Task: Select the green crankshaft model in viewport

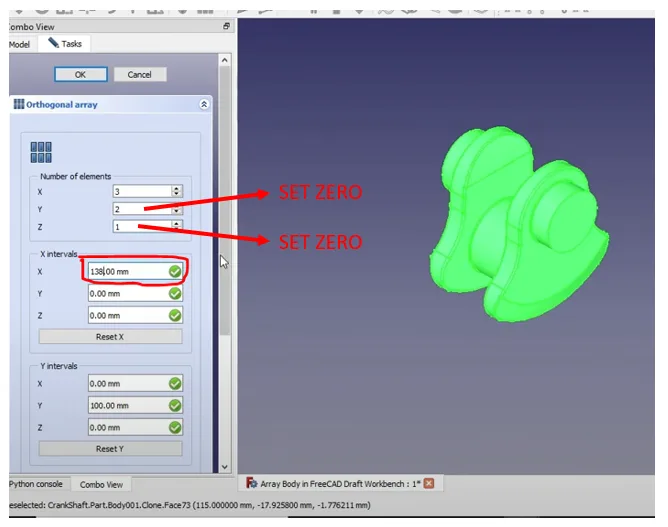Action: click(518, 224)
